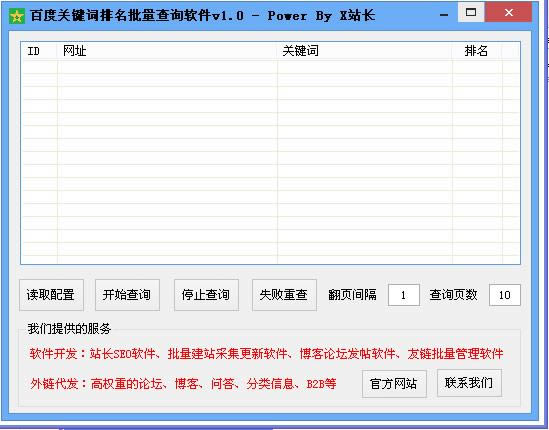Click 联系我们 contact button
549x430 pixels.
click(469, 383)
